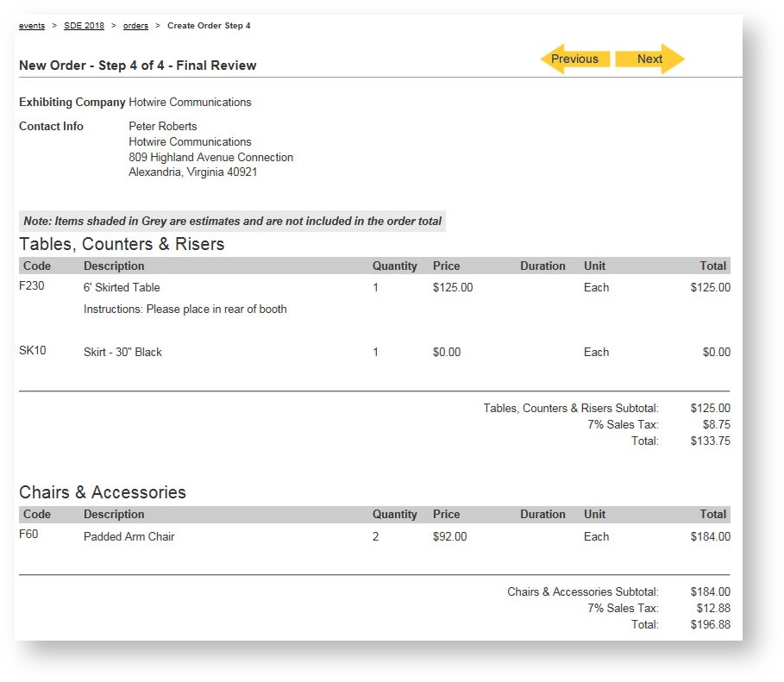Click the Chairs & Accessories section heading
784x682 pixels.
click(x=103, y=492)
